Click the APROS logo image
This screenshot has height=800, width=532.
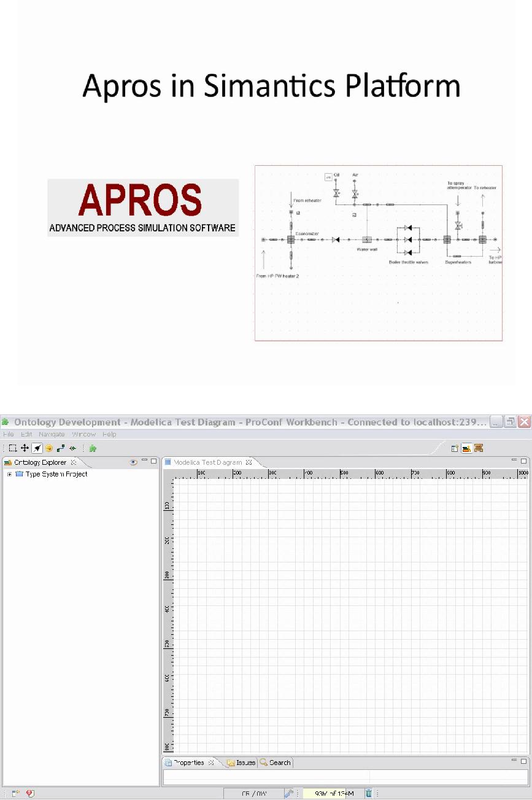[143, 208]
